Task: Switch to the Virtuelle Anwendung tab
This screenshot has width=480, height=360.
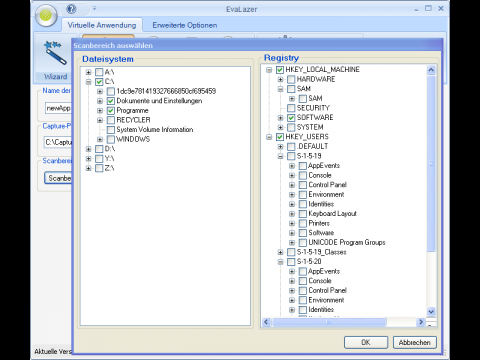Action: pos(102,25)
